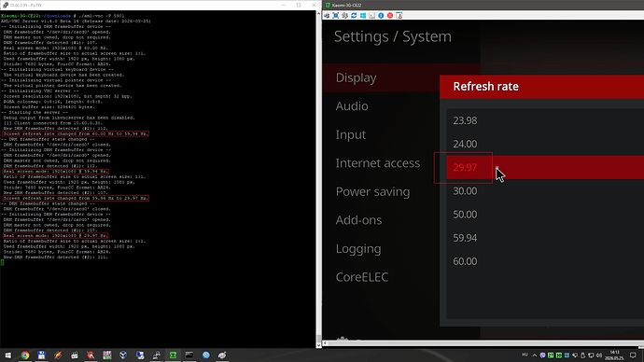The width and height of the screenshot is (644, 362).
Task: Send the Windows key via toolbar icon
Action: point(363,16)
